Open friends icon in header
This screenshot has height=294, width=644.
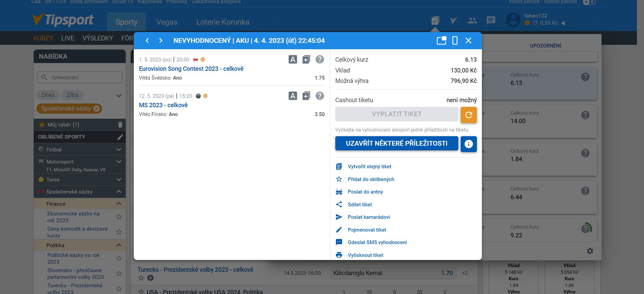pyautogui.click(x=472, y=21)
